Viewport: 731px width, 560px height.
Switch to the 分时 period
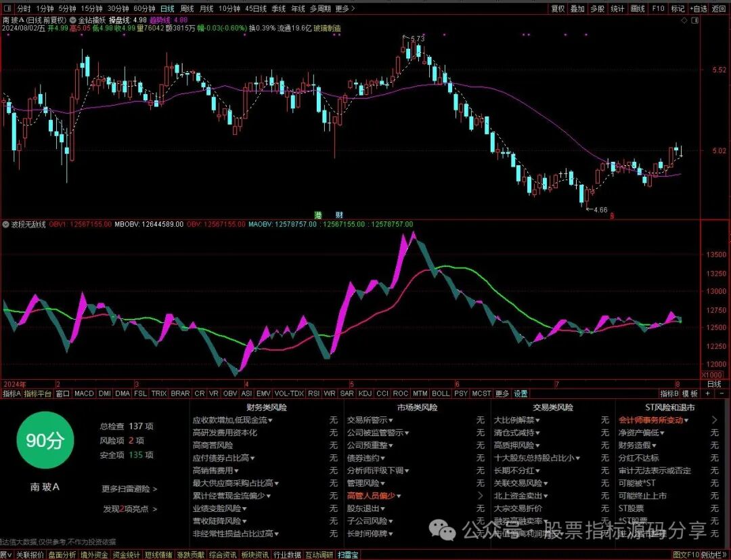(24, 8)
